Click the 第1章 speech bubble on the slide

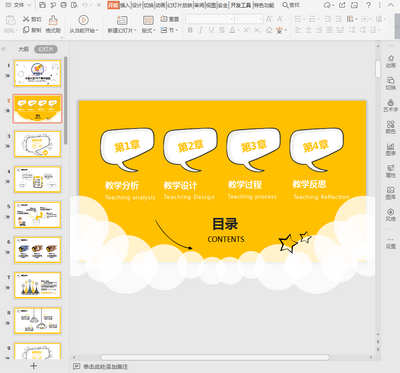click(127, 149)
